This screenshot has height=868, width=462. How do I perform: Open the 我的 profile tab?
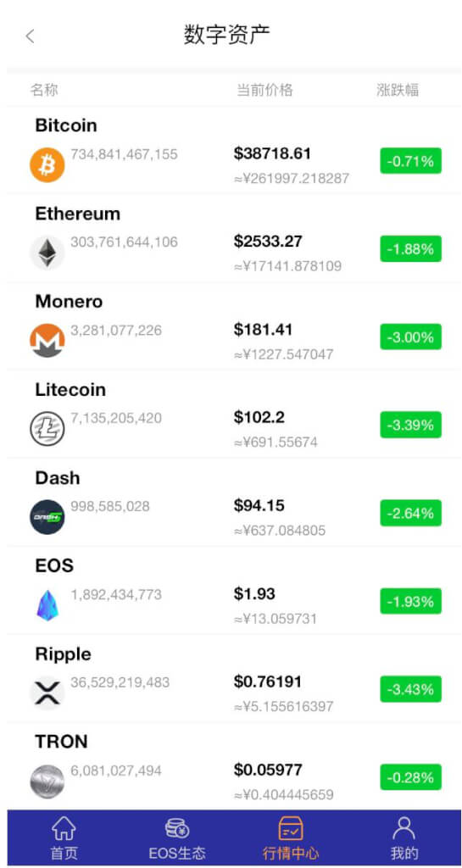click(x=404, y=838)
